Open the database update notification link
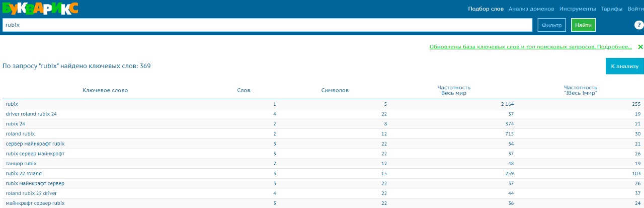 [530, 47]
